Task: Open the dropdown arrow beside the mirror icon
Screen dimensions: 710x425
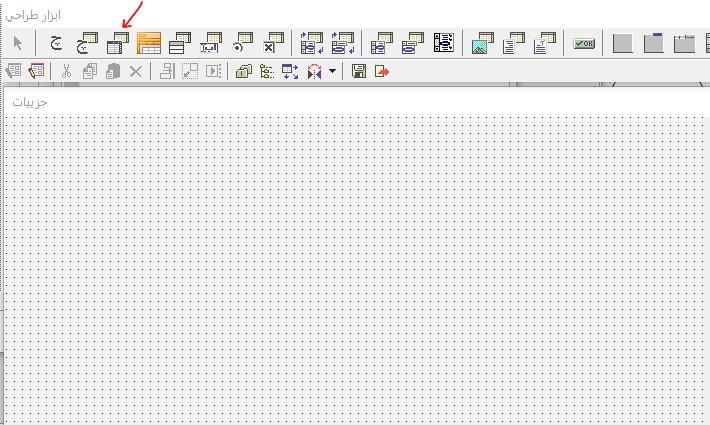Action: (333, 71)
